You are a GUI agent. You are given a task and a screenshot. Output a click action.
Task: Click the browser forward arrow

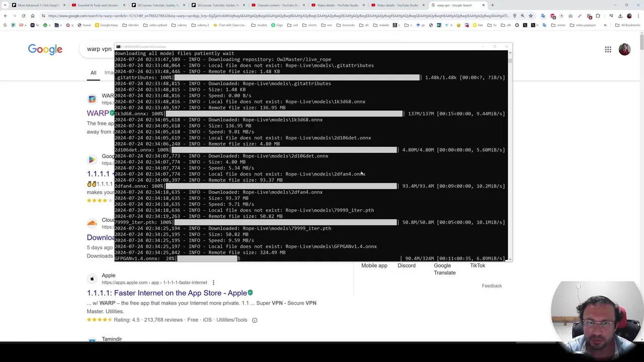15,16
